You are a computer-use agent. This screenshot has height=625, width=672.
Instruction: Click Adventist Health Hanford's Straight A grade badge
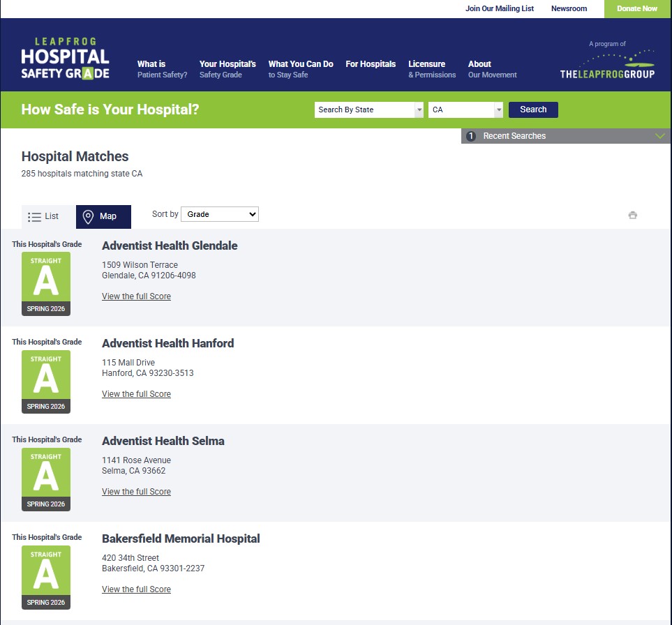pyautogui.click(x=46, y=382)
